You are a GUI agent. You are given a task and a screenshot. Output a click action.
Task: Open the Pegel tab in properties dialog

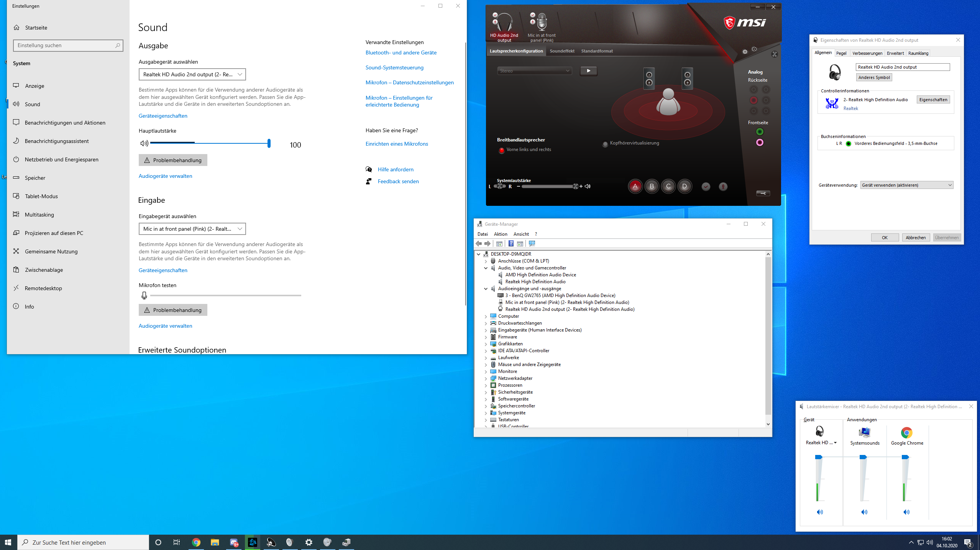[x=841, y=53]
